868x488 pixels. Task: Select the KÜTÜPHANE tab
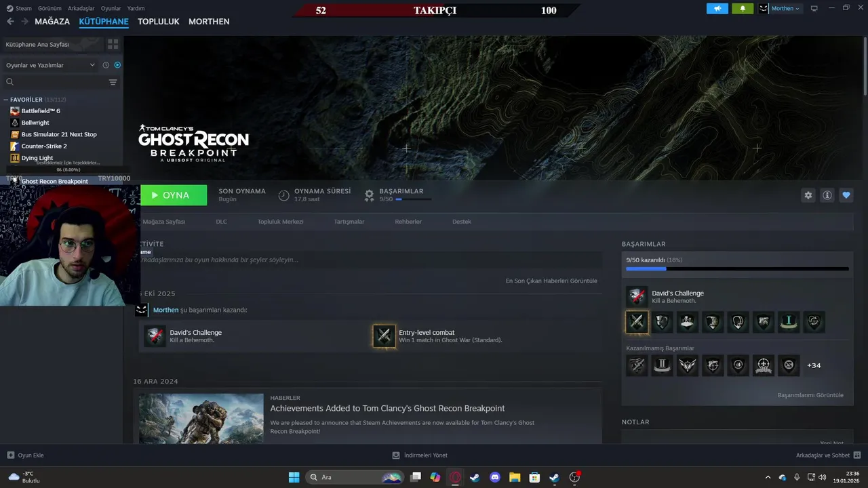pyautogui.click(x=104, y=22)
